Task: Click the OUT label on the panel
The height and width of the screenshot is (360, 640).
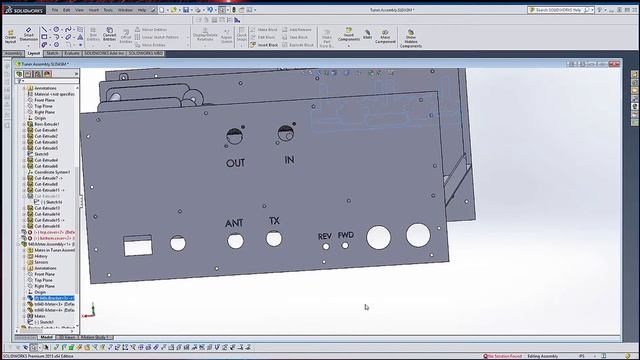Action: point(236,163)
